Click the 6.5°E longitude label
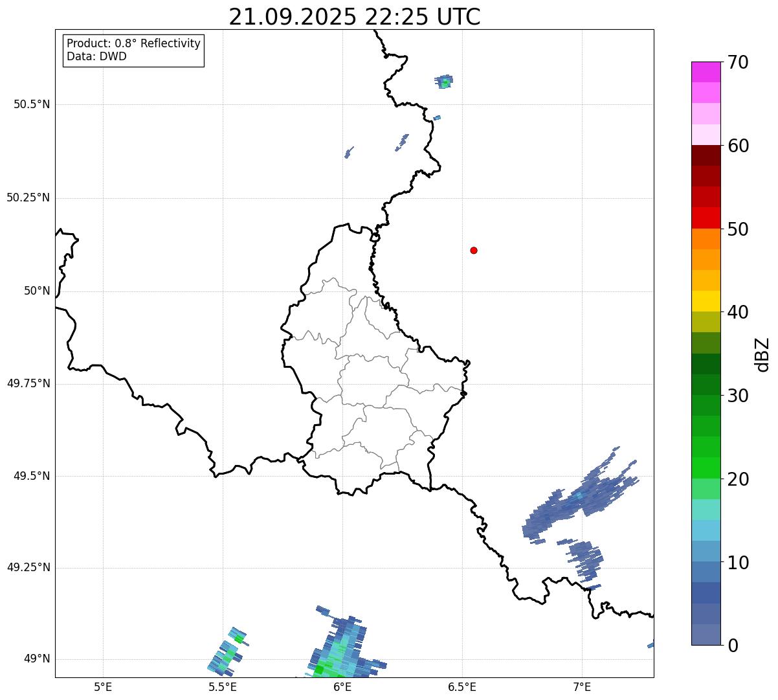Image resolution: width=778 pixels, height=700 pixels. [x=462, y=686]
